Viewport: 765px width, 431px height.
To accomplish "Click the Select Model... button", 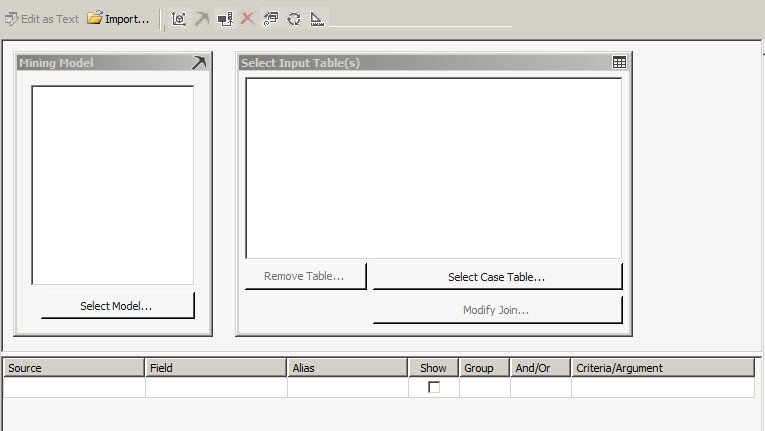I will pyautogui.click(x=117, y=306).
